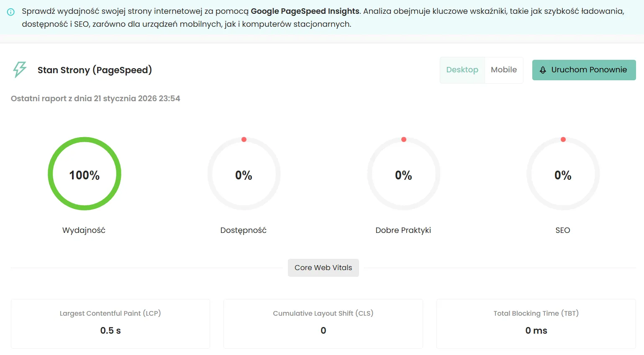Click the SEO 0% gauge
The image size is (644, 355).
[x=563, y=174]
